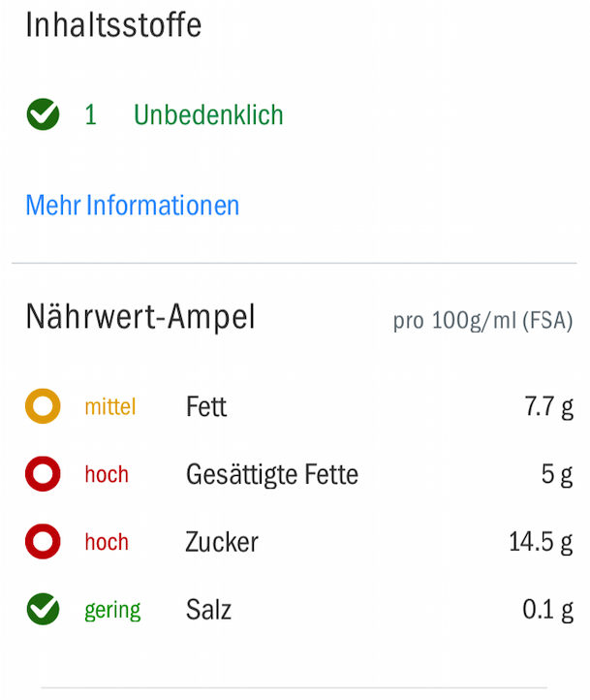This screenshot has width=590, height=700.
Task: Select the hoch label for Gesättigte Fette
Action: 107,474
